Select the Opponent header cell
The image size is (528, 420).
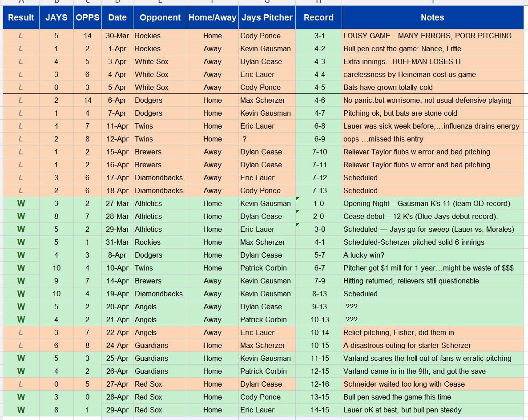click(160, 18)
